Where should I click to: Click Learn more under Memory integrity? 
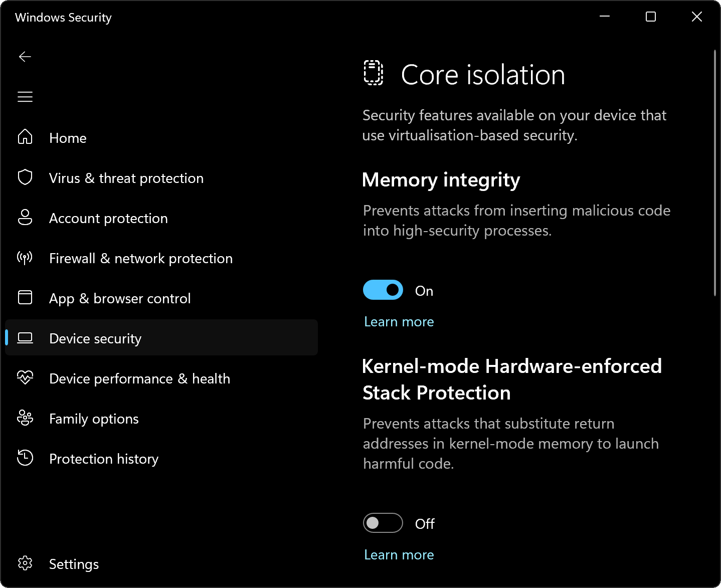399,321
